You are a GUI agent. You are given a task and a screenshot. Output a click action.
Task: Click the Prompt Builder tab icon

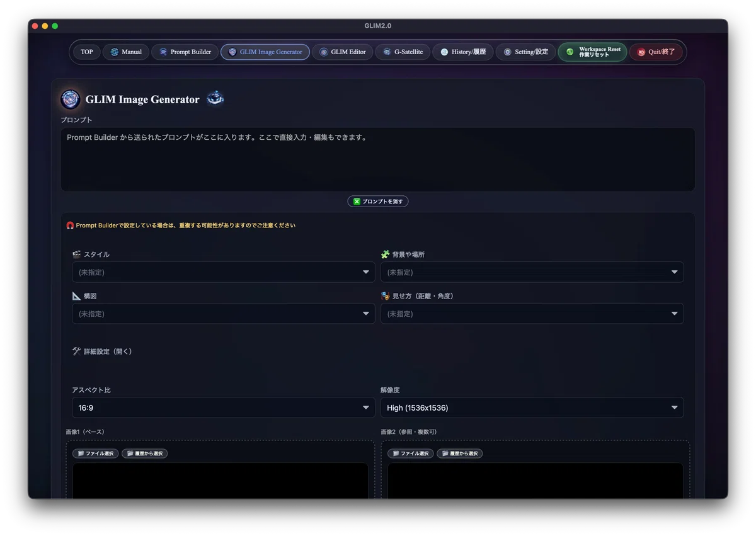163,52
